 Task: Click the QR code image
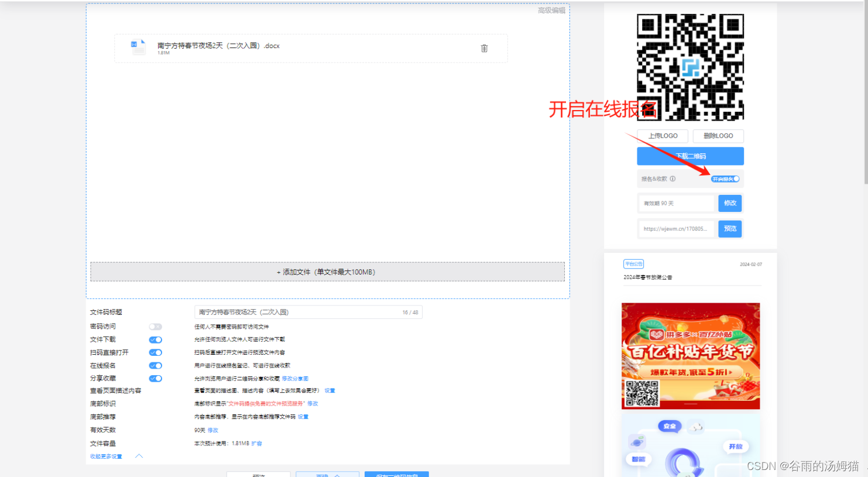coord(690,67)
